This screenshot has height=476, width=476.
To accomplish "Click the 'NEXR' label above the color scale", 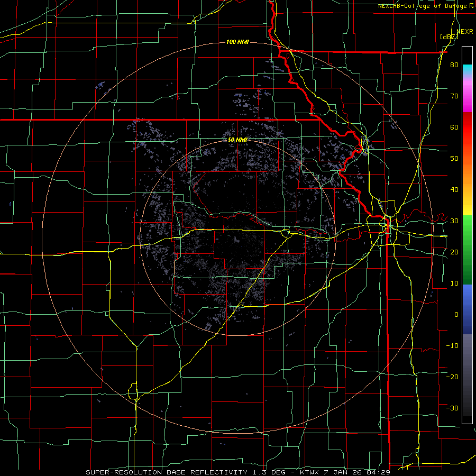I will (465, 32).
